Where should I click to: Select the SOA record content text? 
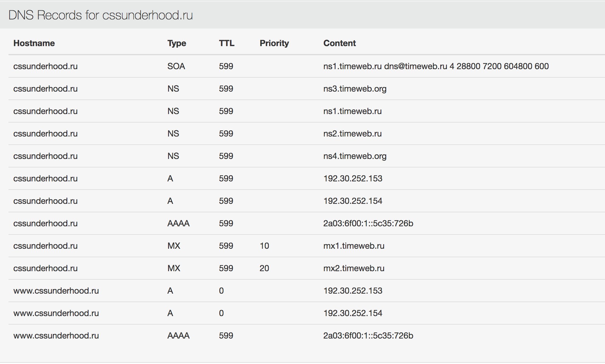(x=436, y=66)
